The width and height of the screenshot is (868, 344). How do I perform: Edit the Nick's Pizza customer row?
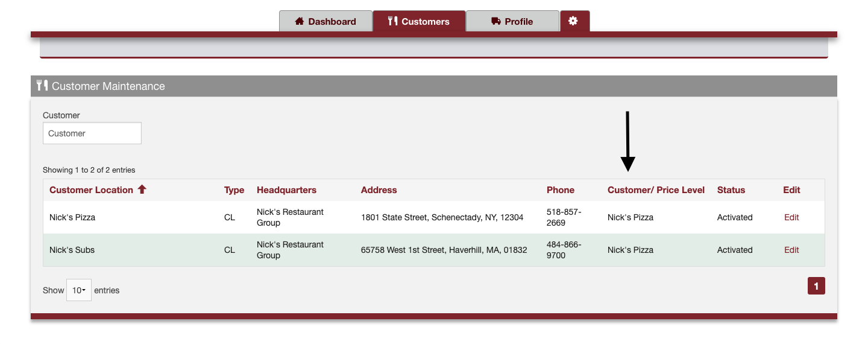click(x=791, y=217)
